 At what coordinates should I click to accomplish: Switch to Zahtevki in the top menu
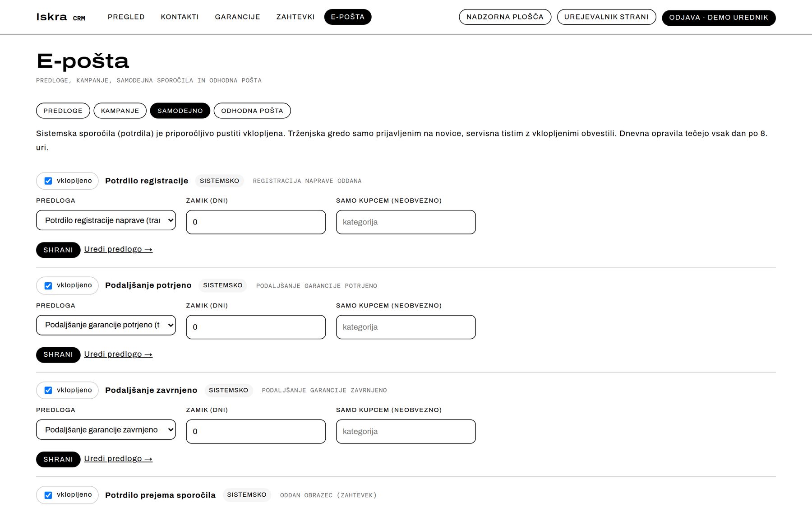pyautogui.click(x=295, y=17)
